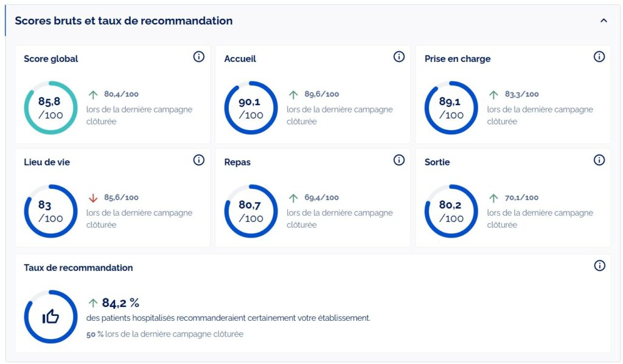
Task: Show info for the Sortie card
Action: pos(599,160)
